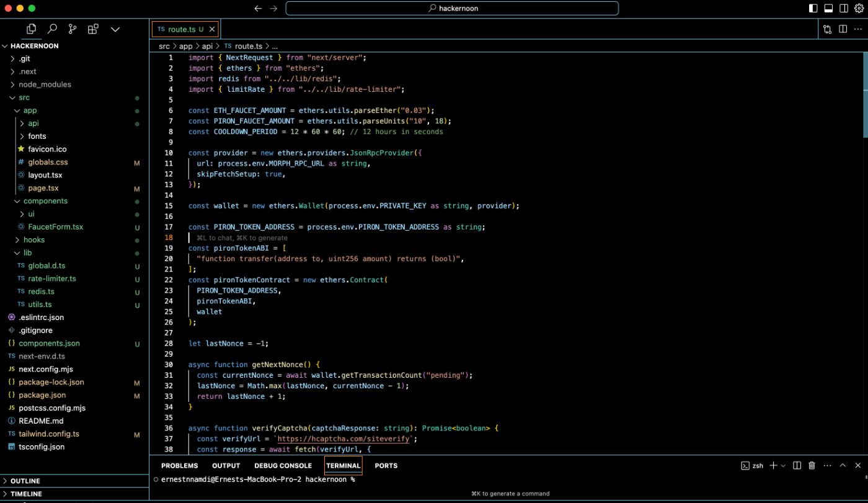Open globals.css file
Screen dimensions: 868x503
pos(74,162)
